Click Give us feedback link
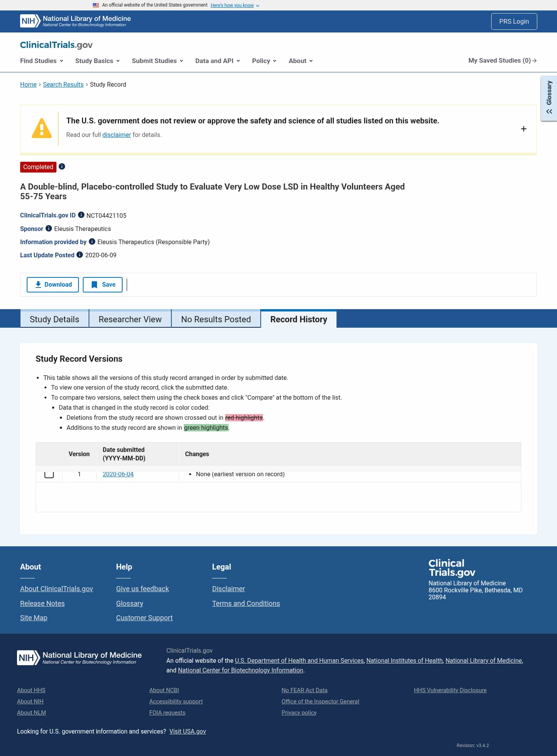Image resolution: width=557 pixels, height=756 pixels. (142, 588)
